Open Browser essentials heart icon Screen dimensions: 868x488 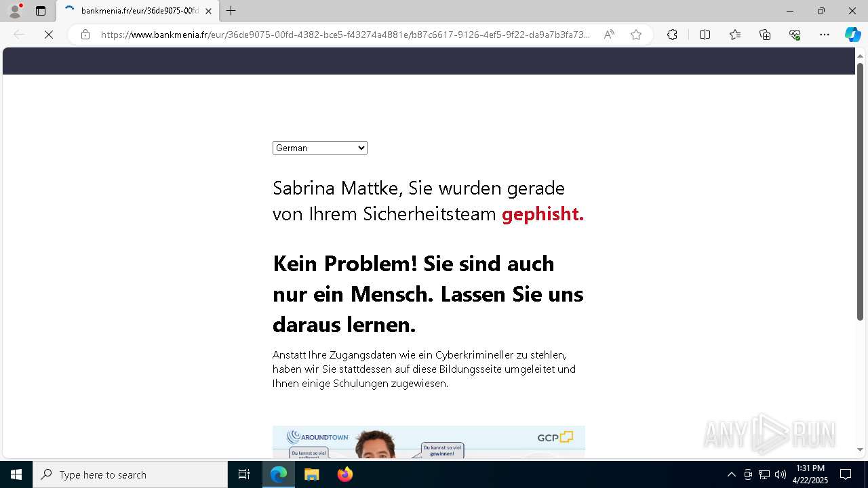795,35
